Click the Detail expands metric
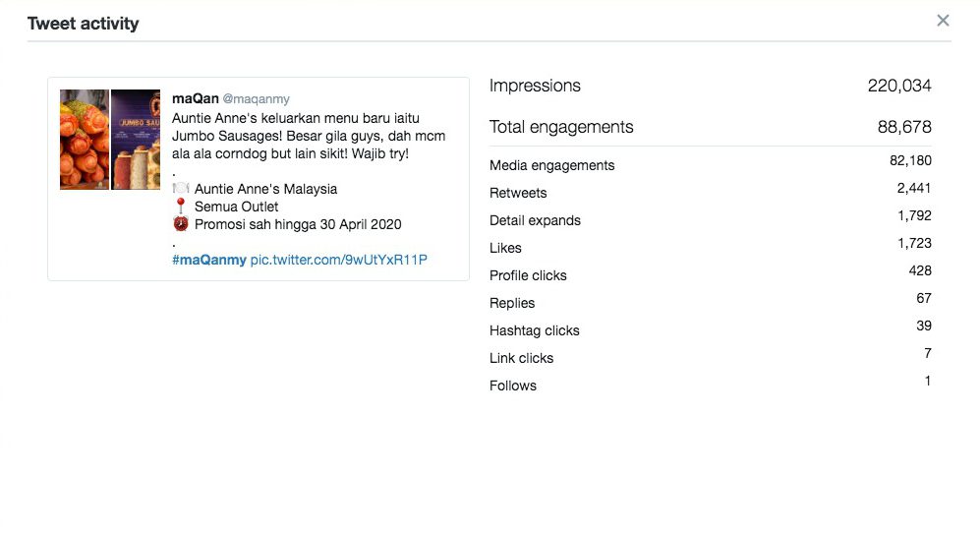The height and width of the screenshot is (535, 980). click(x=535, y=220)
